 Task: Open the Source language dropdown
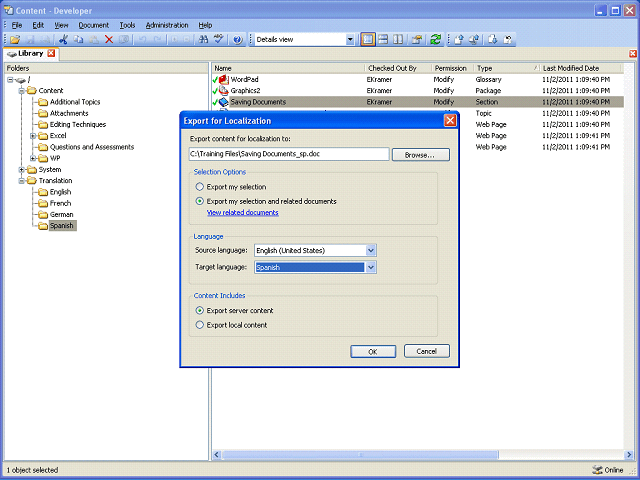pos(371,250)
